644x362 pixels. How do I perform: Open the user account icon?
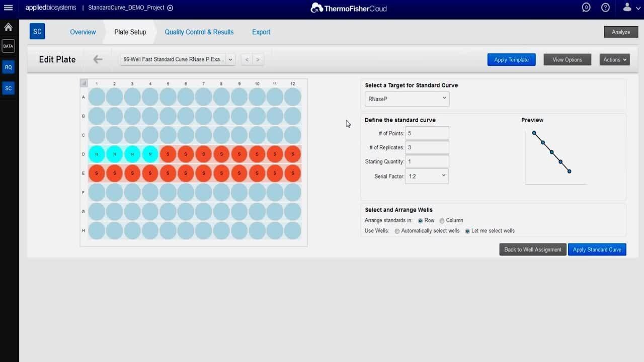[x=627, y=8]
